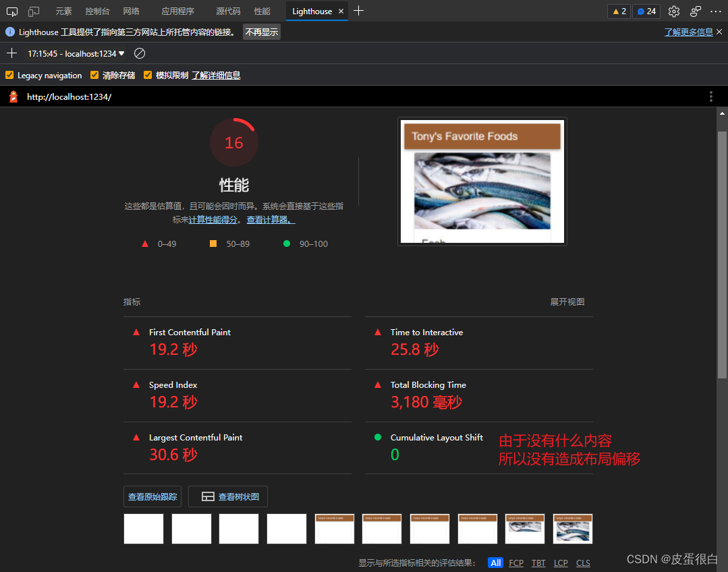Viewport: 728px width, 572px height.
Task: Switch to the 控制台 tab
Action: (97, 11)
